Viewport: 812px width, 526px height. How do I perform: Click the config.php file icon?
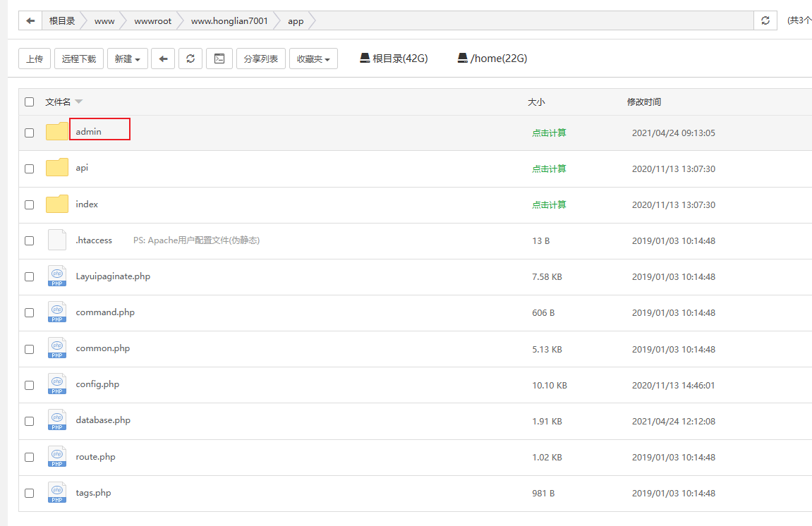pyautogui.click(x=57, y=385)
